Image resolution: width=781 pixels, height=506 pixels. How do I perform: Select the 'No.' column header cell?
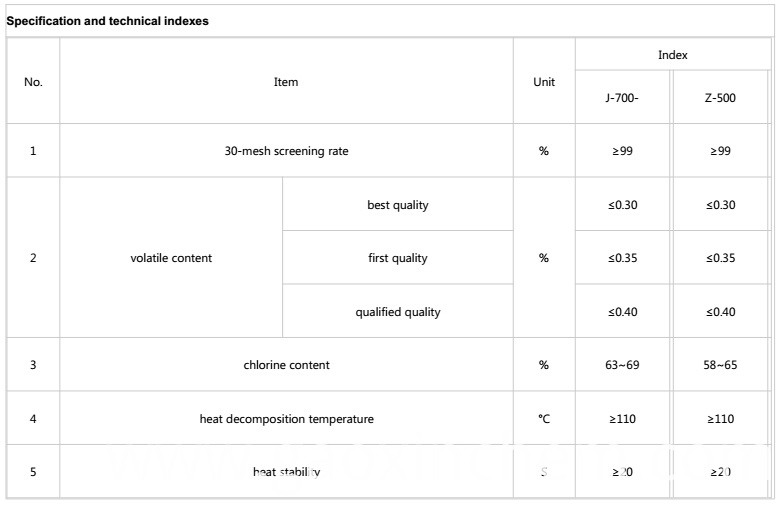click(x=33, y=81)
